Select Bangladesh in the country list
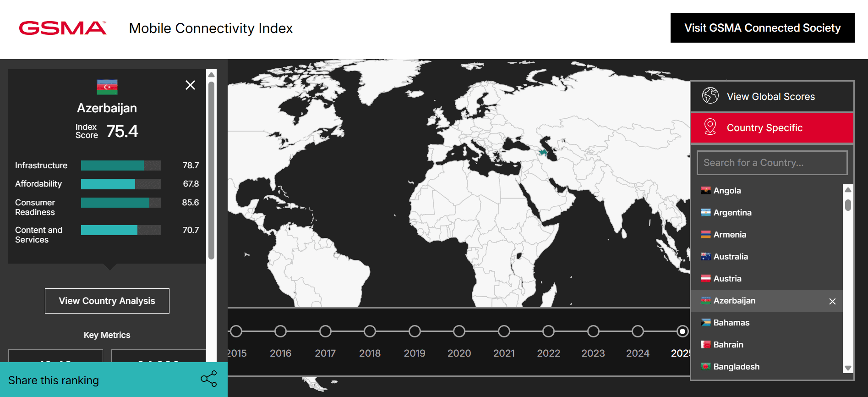Screen dimensions: 868x397 pyautogui.click(x=767, y=367)
